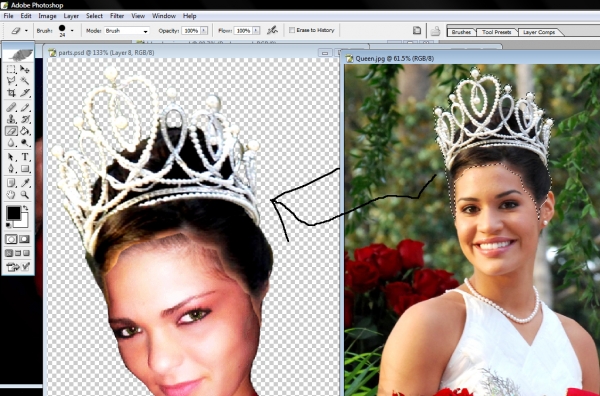Image resolution: width=600 pixels, height=396 pixels.
Task: Toggle the airbrush option icon
Action: tap(272, 30)
